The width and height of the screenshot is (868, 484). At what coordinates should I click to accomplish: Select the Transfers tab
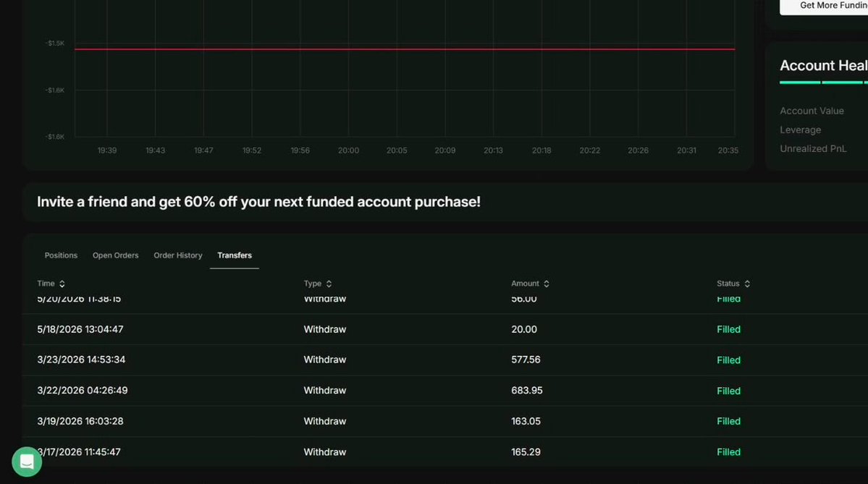tap(234, 255)
